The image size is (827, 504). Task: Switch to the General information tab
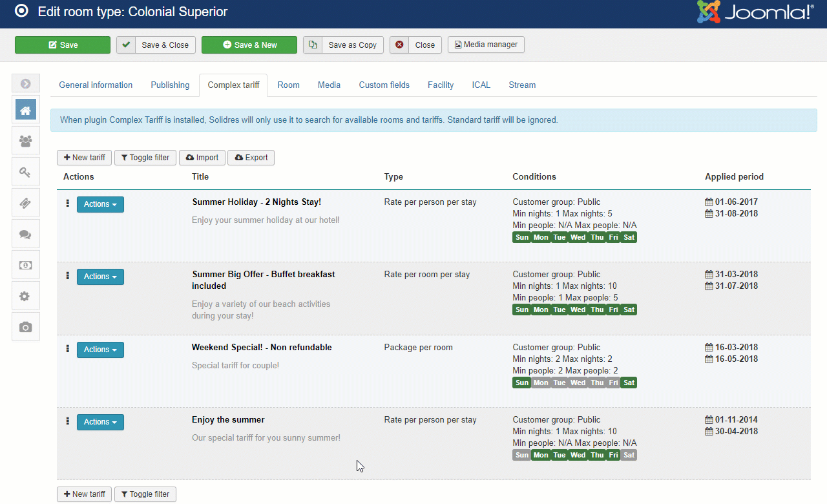point(96,85)
